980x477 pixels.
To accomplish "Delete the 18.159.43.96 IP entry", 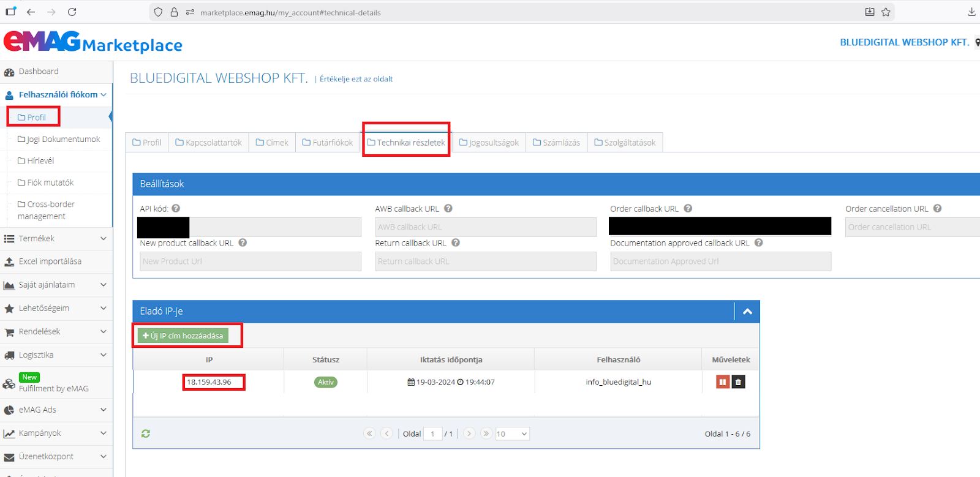I will pyautogui.click(x=738, y=382).
